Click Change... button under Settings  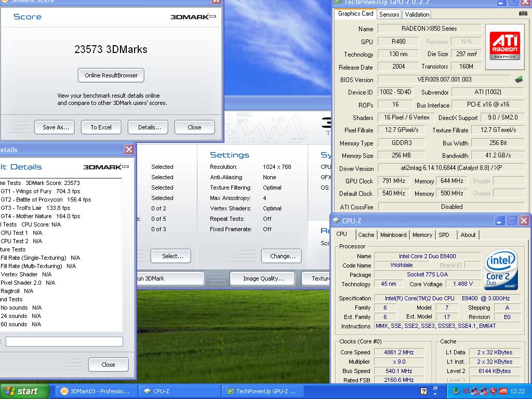pyautogui.click(x=281, y=256)
